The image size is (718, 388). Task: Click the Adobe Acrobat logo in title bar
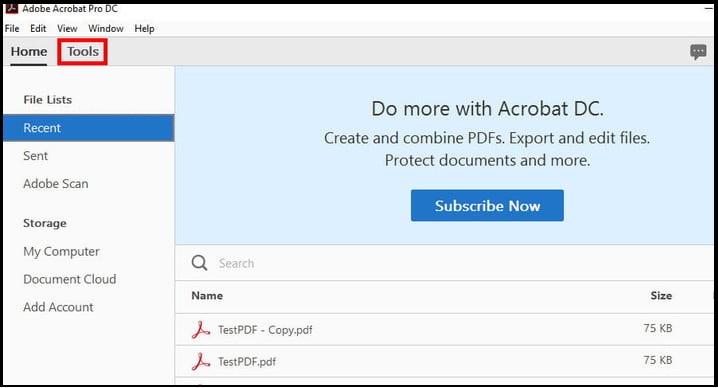click(x=11, y=9)
